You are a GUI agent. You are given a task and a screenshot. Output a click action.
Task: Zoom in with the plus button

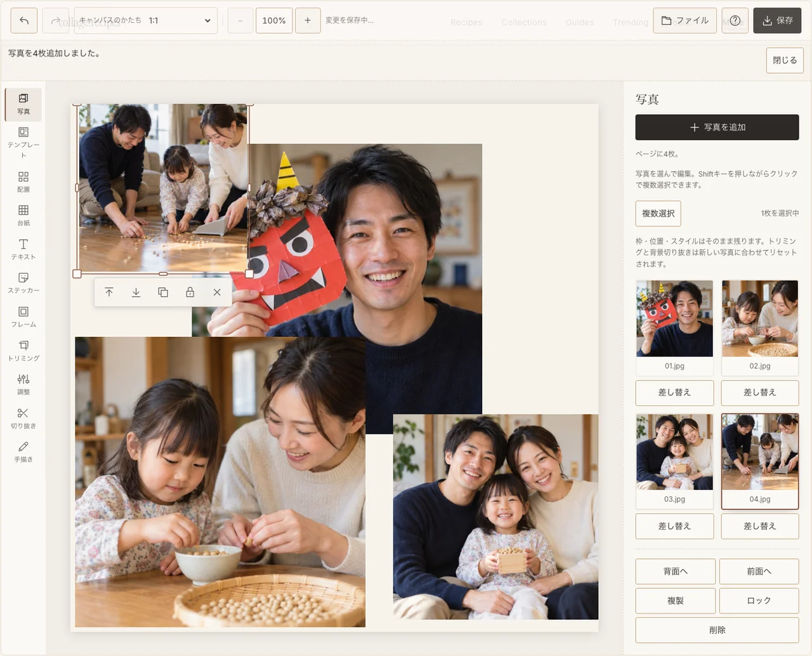point(308,20)
